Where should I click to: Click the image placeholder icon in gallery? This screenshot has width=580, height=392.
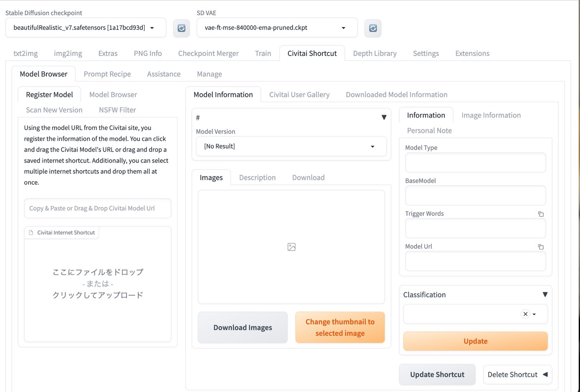coord(292,247)
